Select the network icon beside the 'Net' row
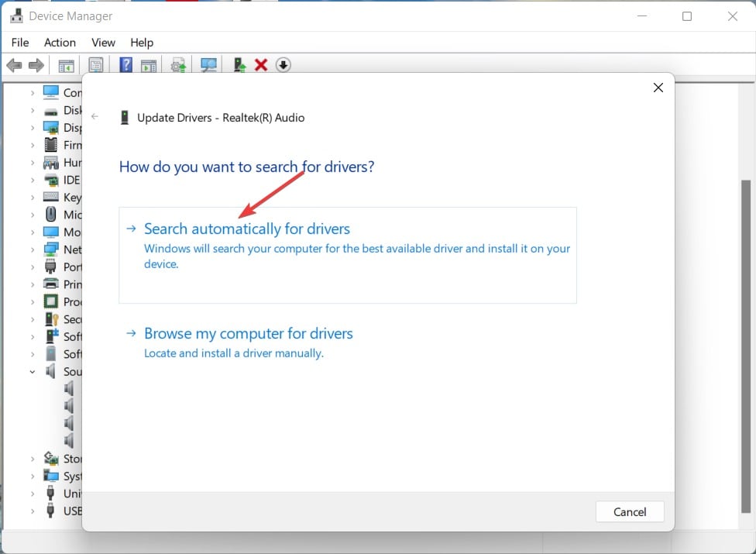The height and width of the screenshot is (554, 756). [50, 249]
